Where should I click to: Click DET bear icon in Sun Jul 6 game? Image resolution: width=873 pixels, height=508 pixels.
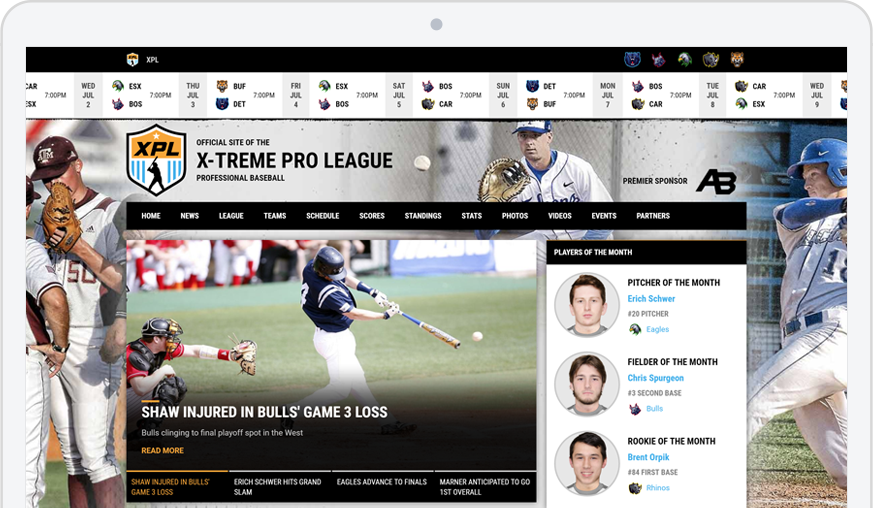pos(533,86)
